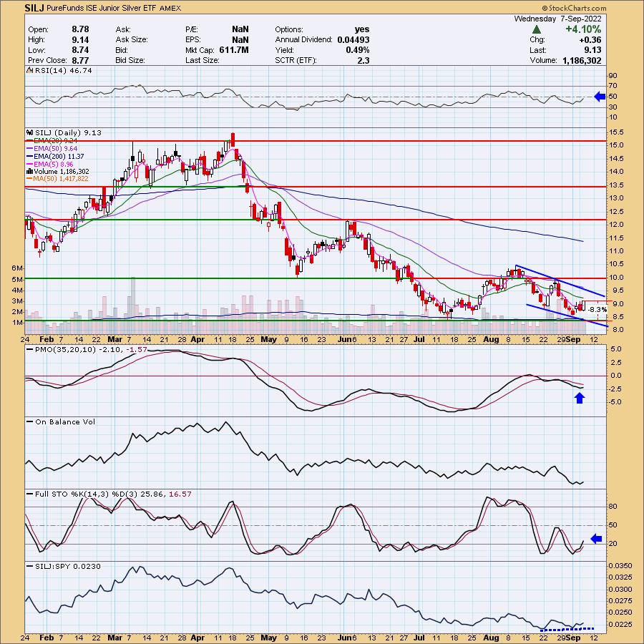
Task: Click the SILJ (Daily) 9.13 legend label
Action: 68,132
